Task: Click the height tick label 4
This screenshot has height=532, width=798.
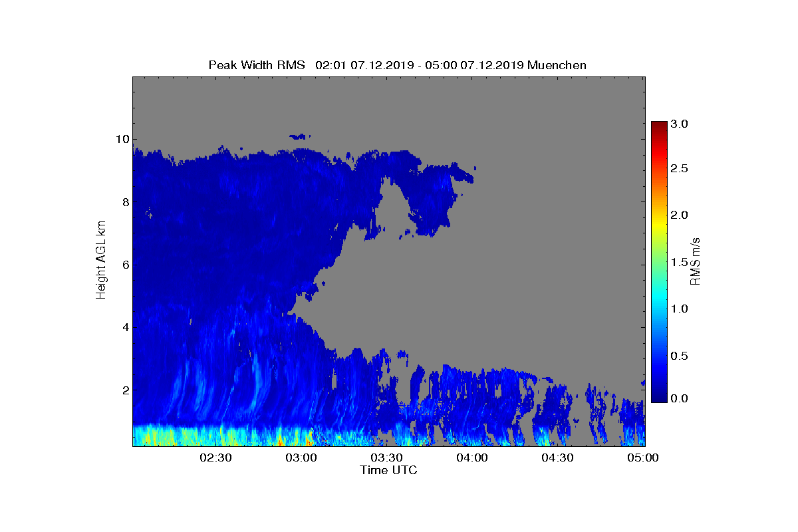Action: point(125,327)
